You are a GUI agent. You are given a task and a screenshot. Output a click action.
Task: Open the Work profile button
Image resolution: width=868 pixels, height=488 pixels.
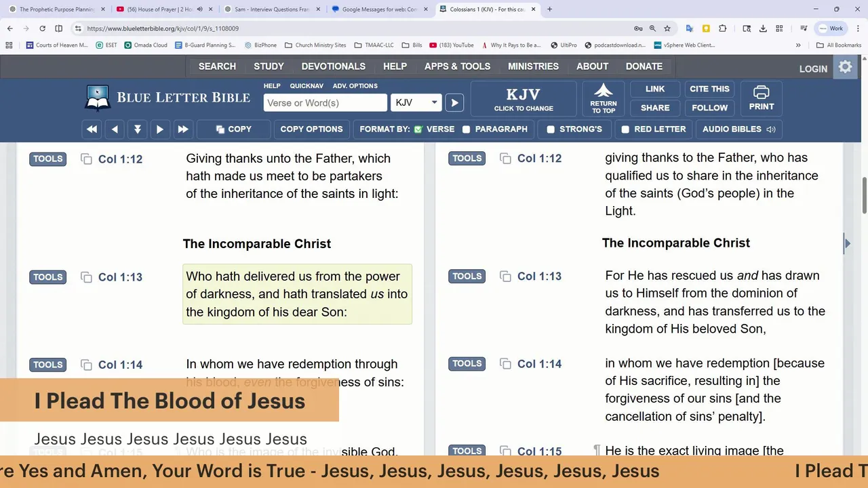point(831,28)
